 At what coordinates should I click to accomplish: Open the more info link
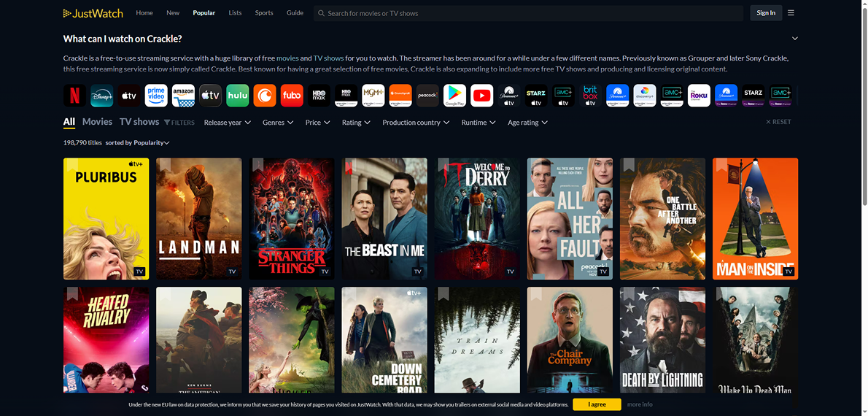click(640, 404)
